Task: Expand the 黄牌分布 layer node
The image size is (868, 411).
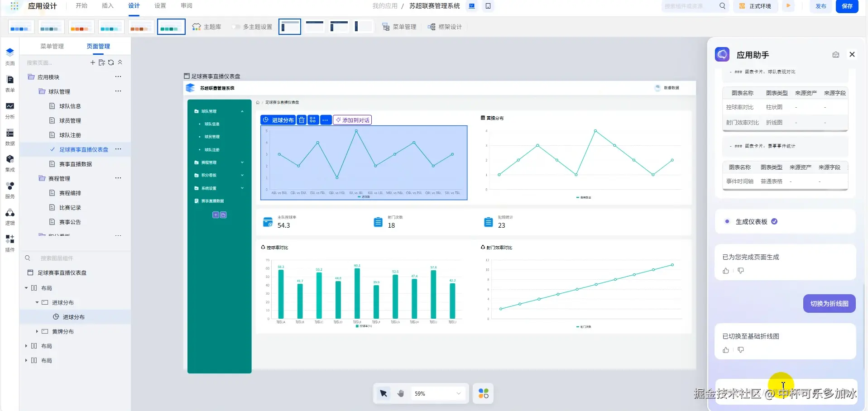Action: (37, 331)
